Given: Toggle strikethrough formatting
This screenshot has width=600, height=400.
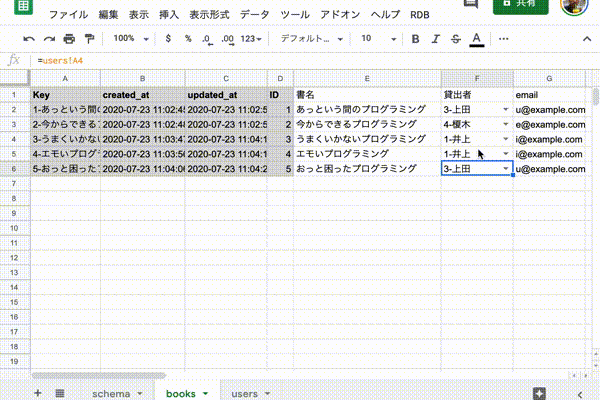Looking at the screenshot, I should (x=455, y=39).
